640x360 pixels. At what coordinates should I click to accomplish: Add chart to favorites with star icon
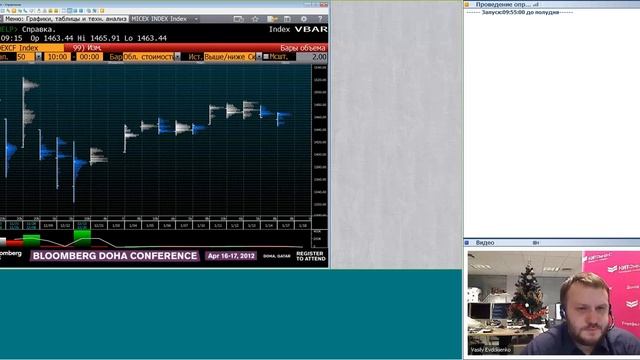click(x=255, y=19)
